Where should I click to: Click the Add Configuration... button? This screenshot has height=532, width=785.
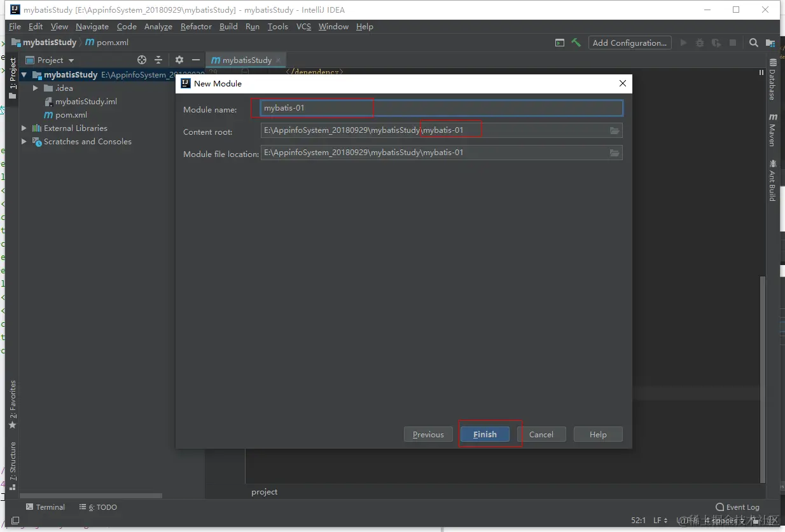[x=630, y=43]
